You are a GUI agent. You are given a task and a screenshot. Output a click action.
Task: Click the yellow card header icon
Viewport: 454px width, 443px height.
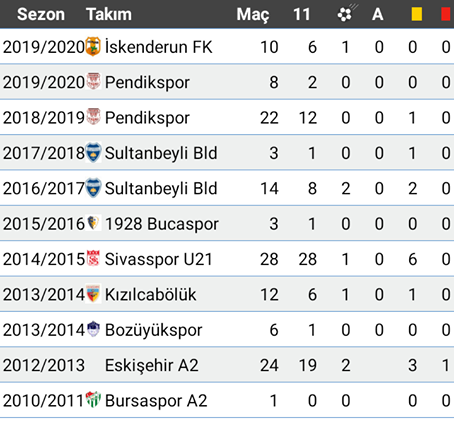pyautogui.click(x=417, y=14)
